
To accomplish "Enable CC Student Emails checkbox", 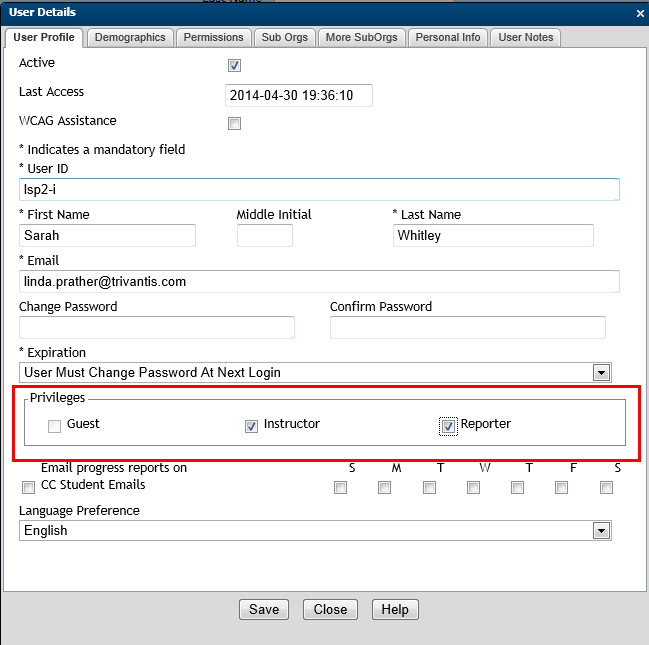I will coord(28,487).
